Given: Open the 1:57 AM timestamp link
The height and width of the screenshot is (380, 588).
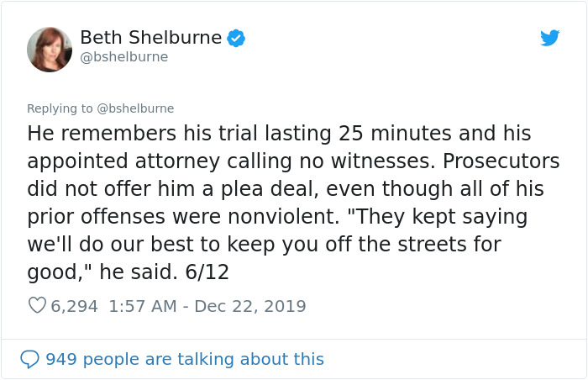Looking at the screenshot, I should click(143, 306).
